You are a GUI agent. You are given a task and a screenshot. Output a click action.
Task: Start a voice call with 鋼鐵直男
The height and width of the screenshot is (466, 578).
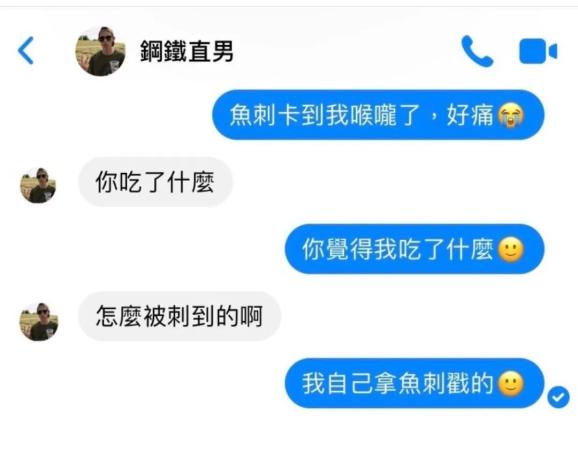coord(477,51)
